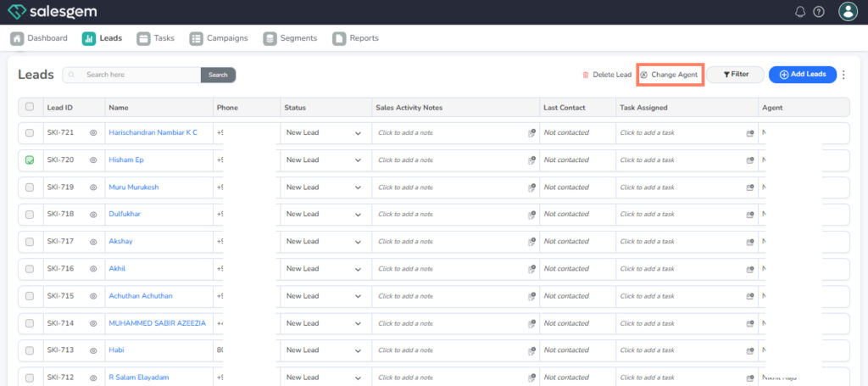
Task: Open lead Muru Murukesh
Action: [133, 187]
